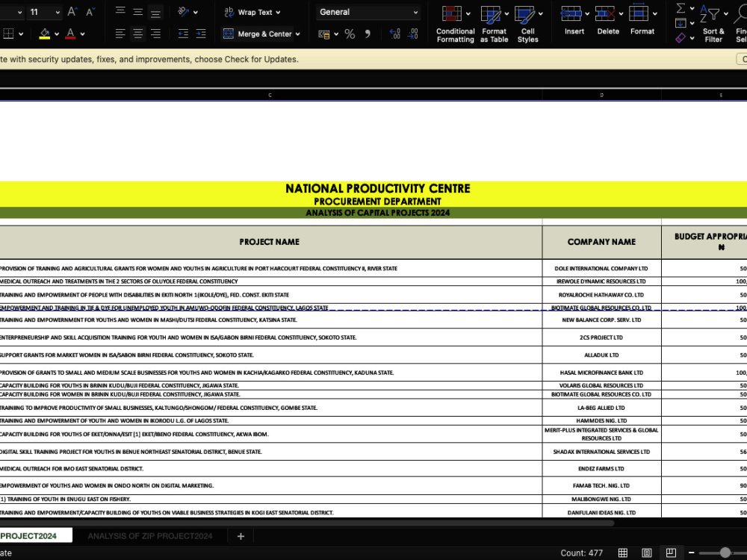Click the Increase Font Size icon
The width and height of the screenshot is (747, 560).
coord(72,12)
